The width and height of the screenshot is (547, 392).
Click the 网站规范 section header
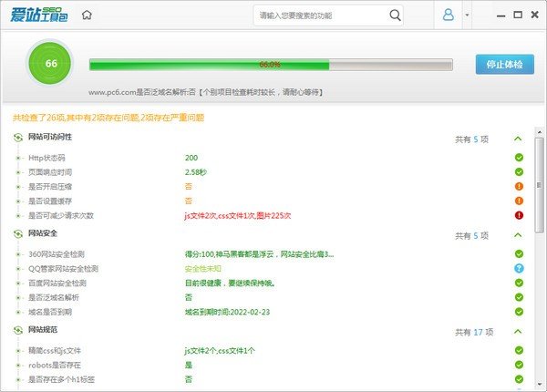[43, 330]
